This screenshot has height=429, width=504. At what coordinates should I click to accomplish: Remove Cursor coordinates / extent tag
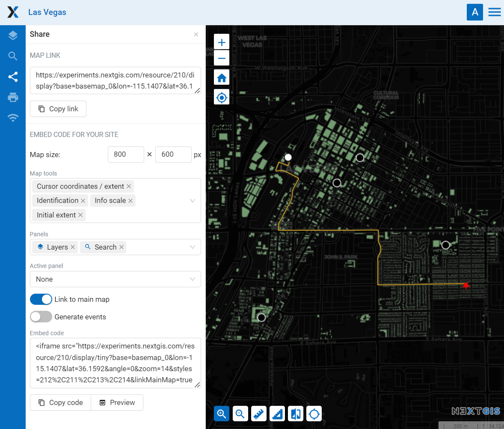pos(129,186)
